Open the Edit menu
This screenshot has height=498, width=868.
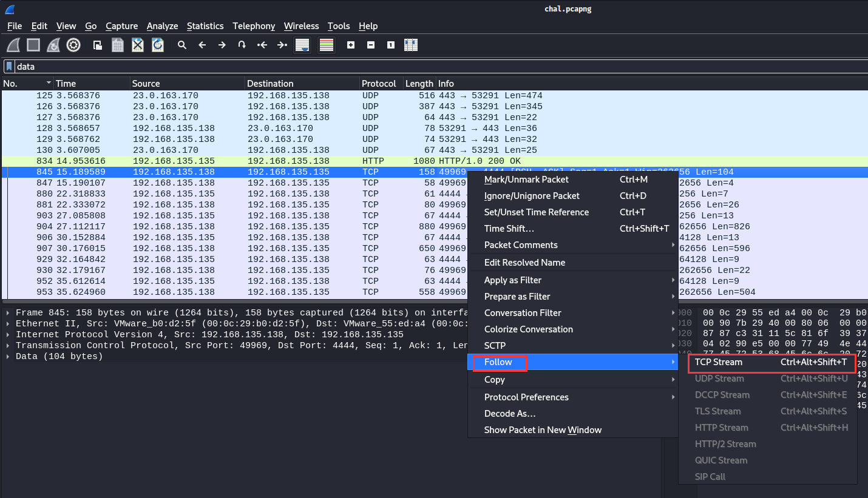[39, 26]
